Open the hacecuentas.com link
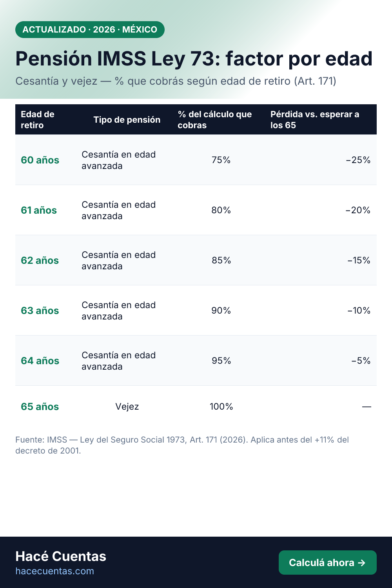The height and width of the screenshot is (588, 392). 55,571
